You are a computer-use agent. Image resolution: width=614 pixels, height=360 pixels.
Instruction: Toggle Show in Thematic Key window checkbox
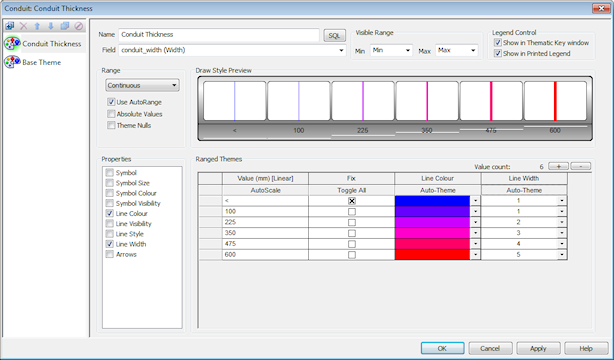click(498, 43)
